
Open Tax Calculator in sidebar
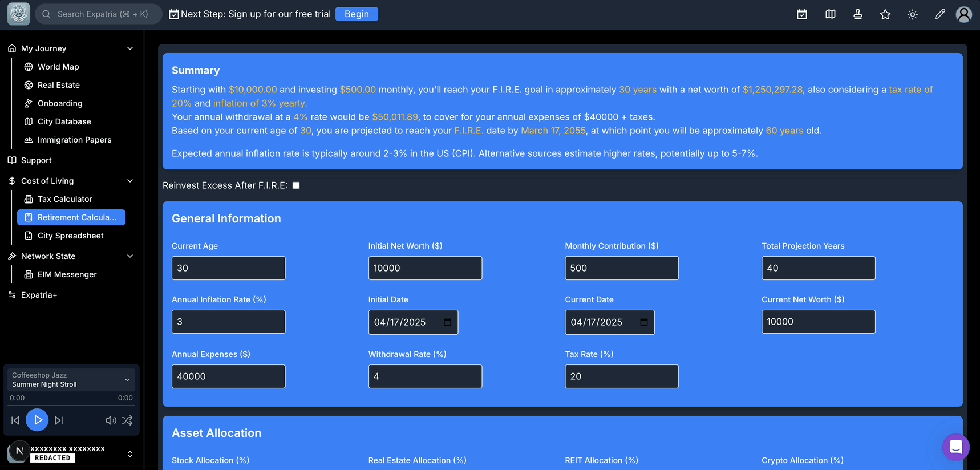tap(64, 199)
